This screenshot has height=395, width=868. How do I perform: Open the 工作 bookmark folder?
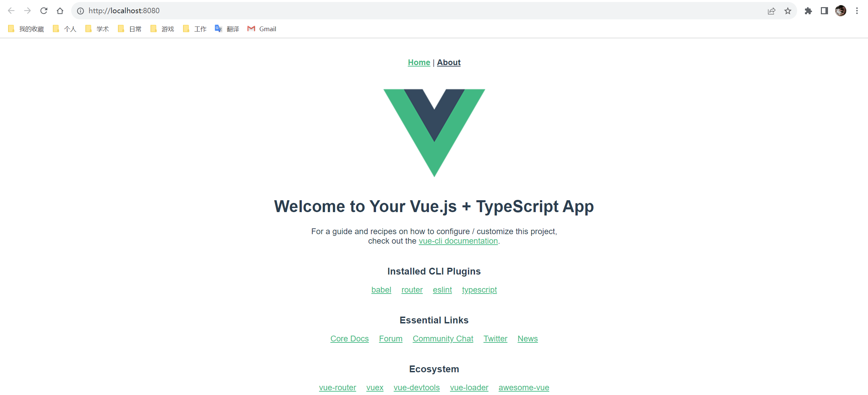tap(195, 29)
